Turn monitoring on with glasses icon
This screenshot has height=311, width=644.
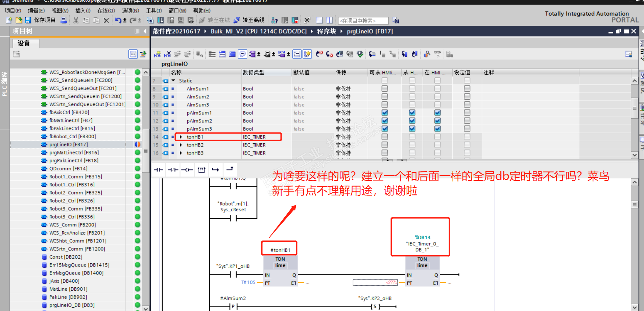(437, 54)
